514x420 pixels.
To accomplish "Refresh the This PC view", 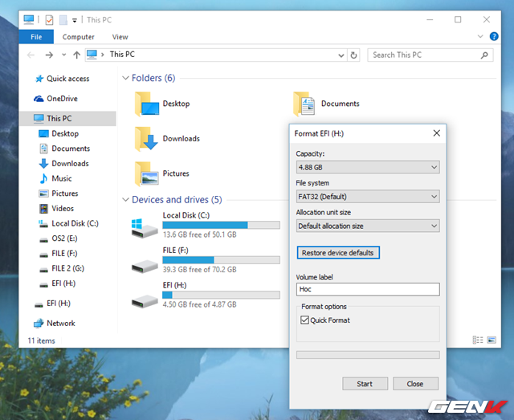I will pos(353,55).
